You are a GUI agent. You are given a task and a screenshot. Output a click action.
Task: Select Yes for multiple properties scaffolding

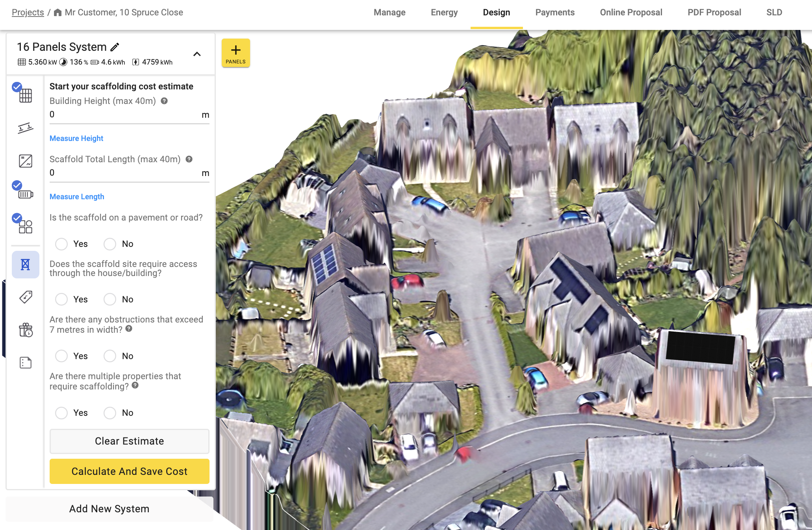pyautogui.click(x=61, y=413)
